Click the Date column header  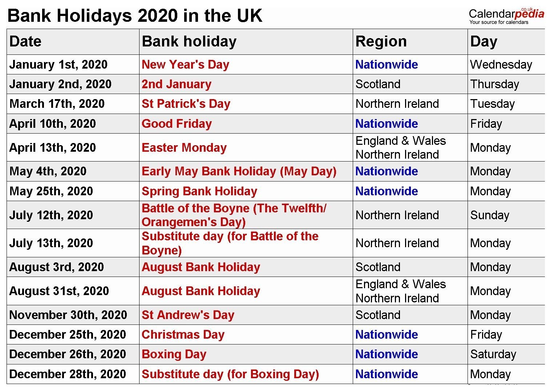click(x=25, y=41)
